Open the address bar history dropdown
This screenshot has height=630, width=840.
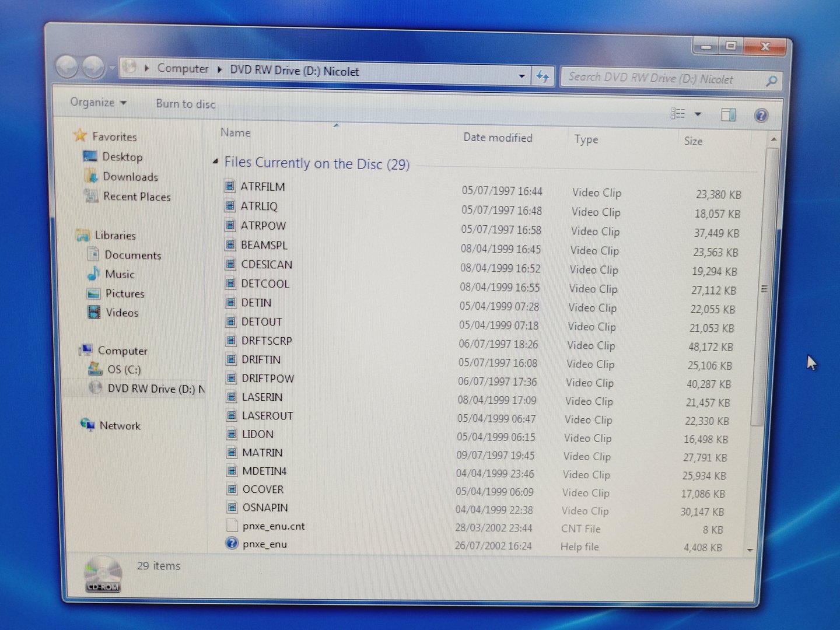(521, 76)
